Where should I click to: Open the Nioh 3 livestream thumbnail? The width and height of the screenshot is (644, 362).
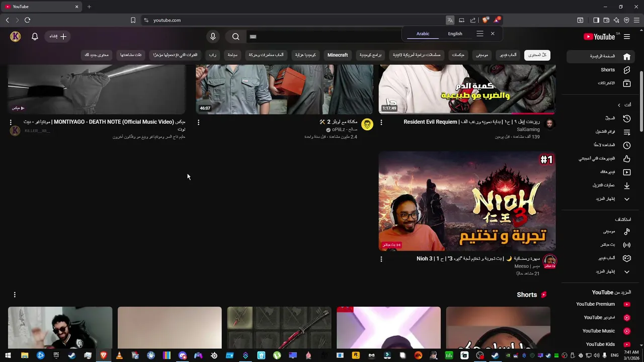coord(467,201)
